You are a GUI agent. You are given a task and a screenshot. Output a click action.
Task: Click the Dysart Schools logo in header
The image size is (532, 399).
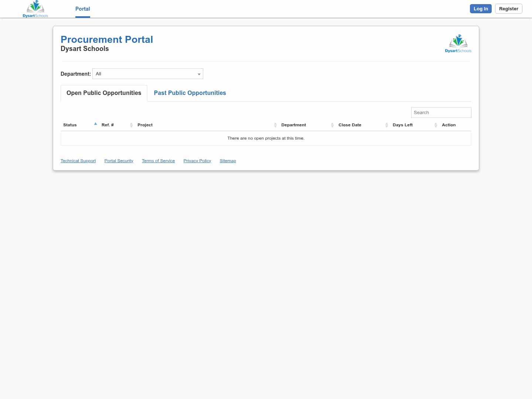tap(35, 8)
